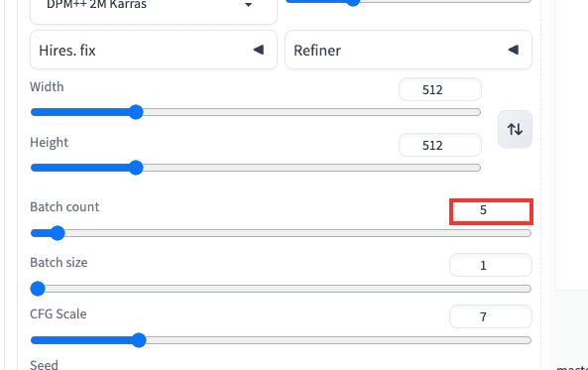The image size is (588, 370).
Task: Click the switch width and height arrows button
Action: tap(515, 129)
